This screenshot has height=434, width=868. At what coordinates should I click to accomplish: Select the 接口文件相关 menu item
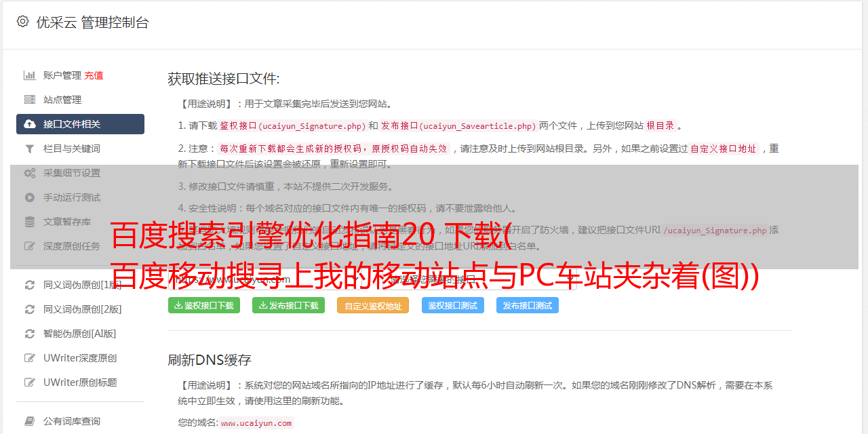coord(80,124)
